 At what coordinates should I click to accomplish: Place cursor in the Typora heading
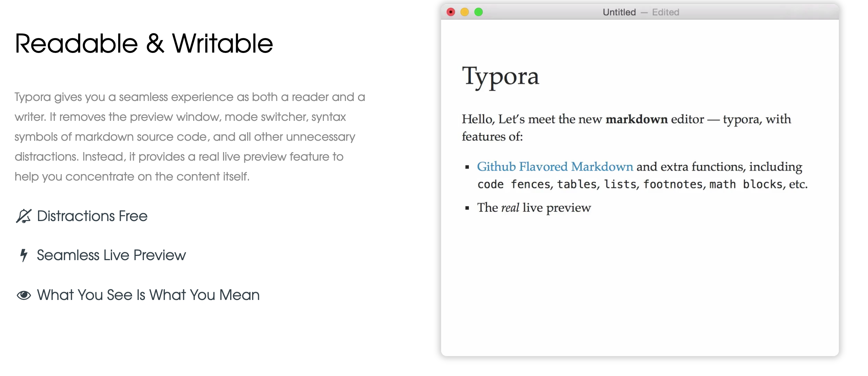[500, 76]
